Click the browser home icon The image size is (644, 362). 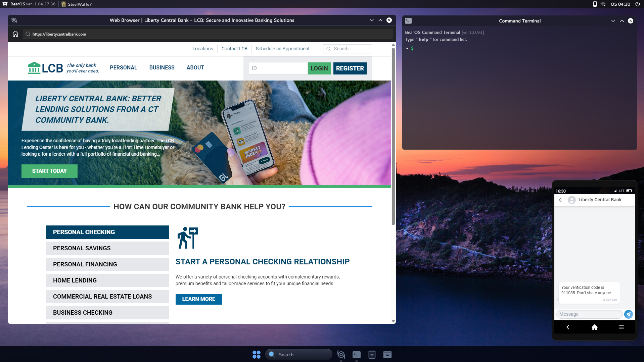(15, 34)
